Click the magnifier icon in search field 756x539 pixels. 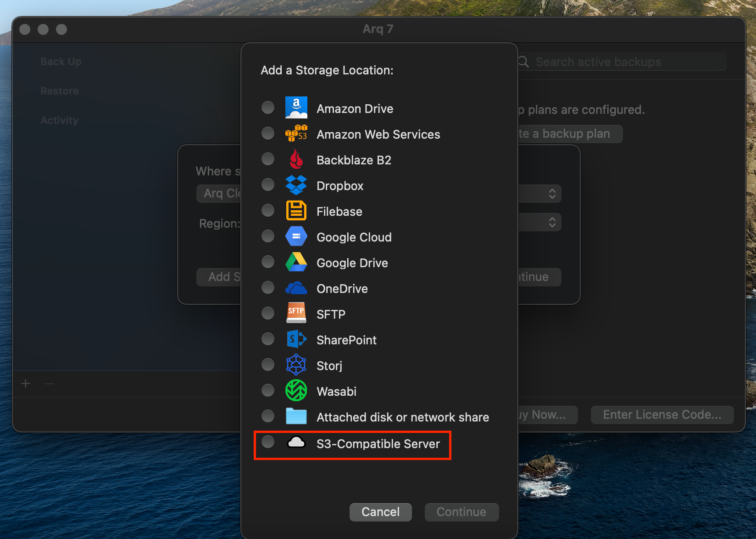point(524,62)
